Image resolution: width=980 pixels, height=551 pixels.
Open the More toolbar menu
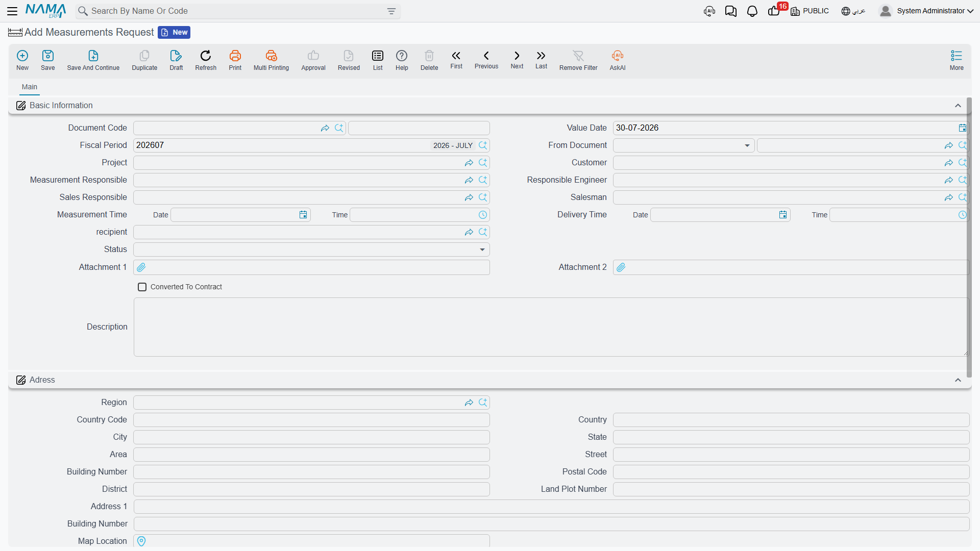957,60
